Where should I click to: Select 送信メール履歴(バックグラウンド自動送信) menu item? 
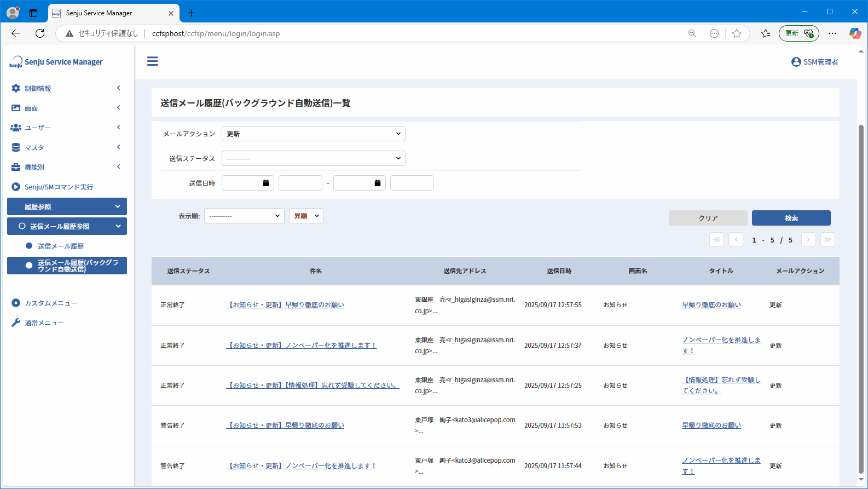coord(67,266)
